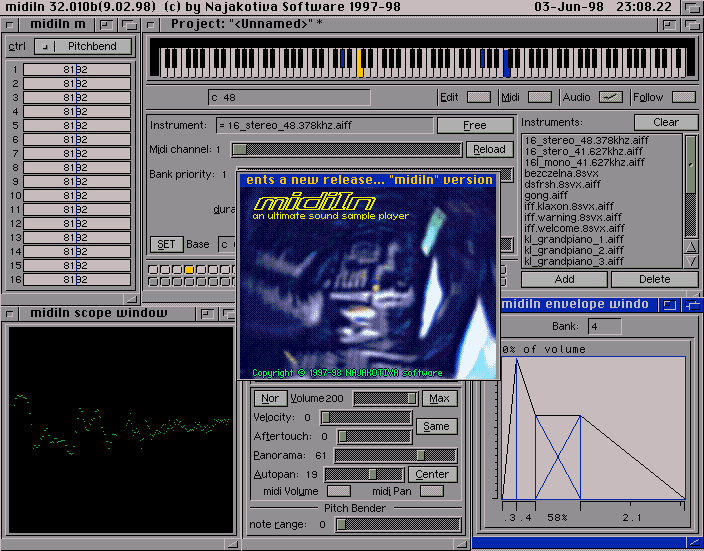Click the Instrument name field

point(325,125)
